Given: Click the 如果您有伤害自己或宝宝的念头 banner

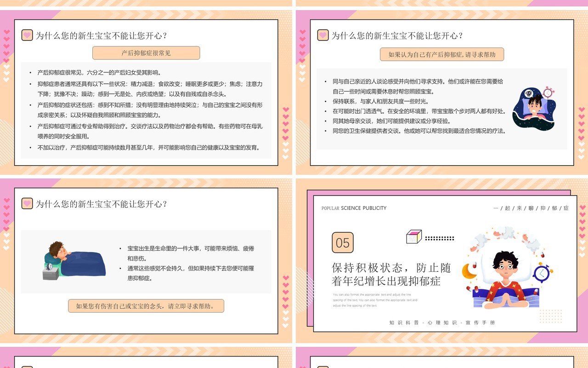Looking at the screenshot, I should (146, 306).
